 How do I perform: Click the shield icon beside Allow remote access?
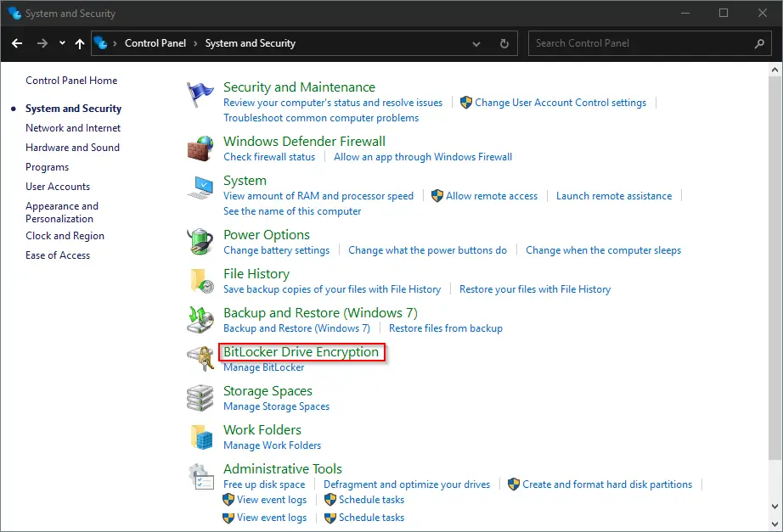[437, 196]
